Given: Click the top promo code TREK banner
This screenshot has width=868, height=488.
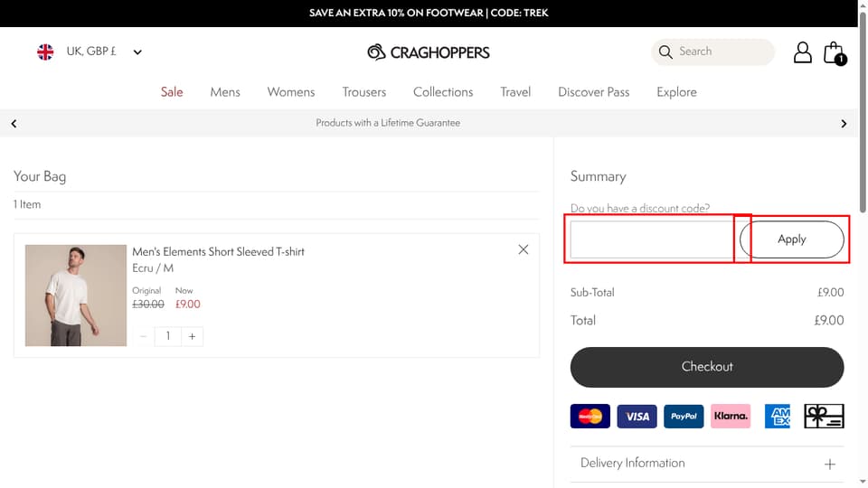Looking at the screenshot, I should [429, 13].
